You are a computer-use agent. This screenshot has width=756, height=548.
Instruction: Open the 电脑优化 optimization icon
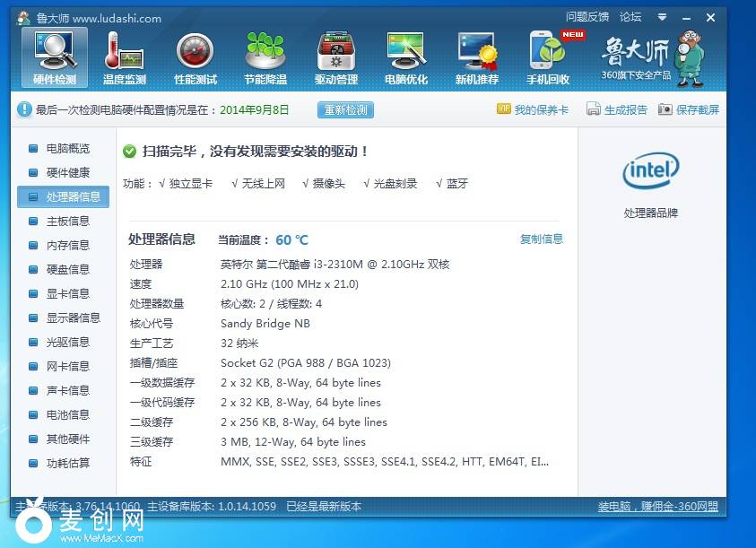click(x=406, y=56)
